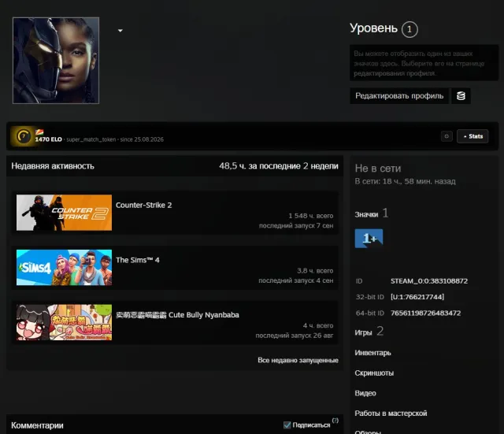Toggle the Подписаться checkbox
504x434 pixels.
[x=287, y=425]
